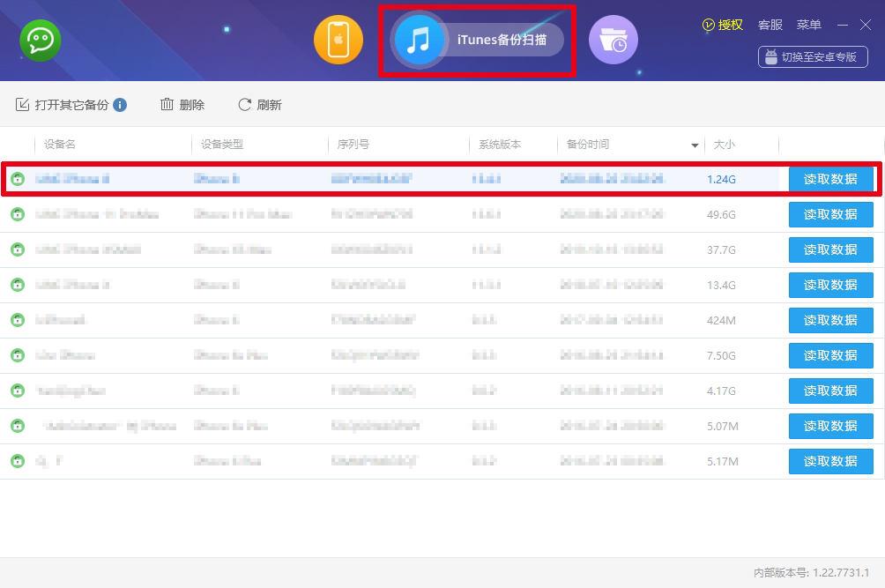Click the 刷新 refresh toolbar button
The height and width of the screenshot is (588, 885).
[260, 105]
